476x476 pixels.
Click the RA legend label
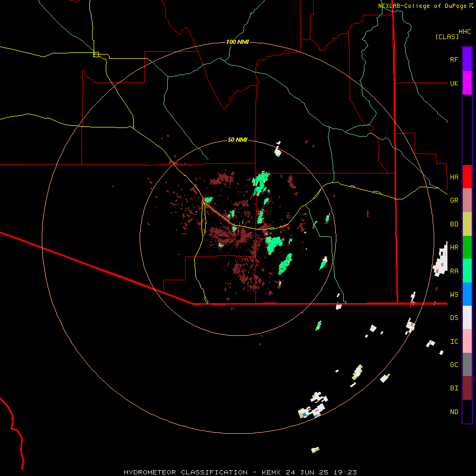(x=454, y=271)
